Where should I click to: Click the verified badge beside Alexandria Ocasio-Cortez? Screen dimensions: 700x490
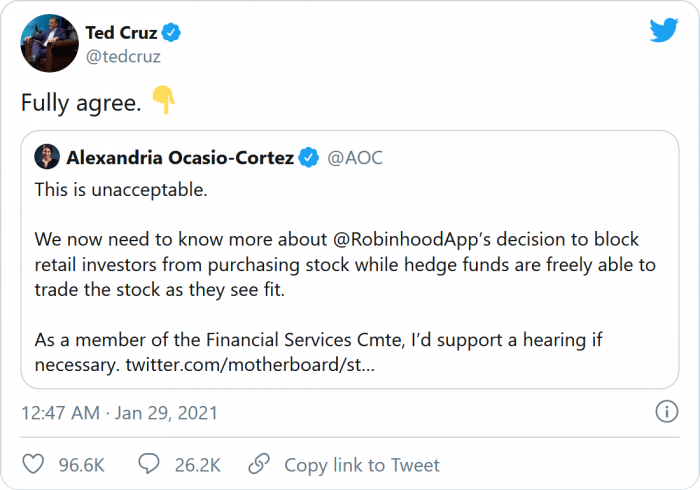[309, 157]
